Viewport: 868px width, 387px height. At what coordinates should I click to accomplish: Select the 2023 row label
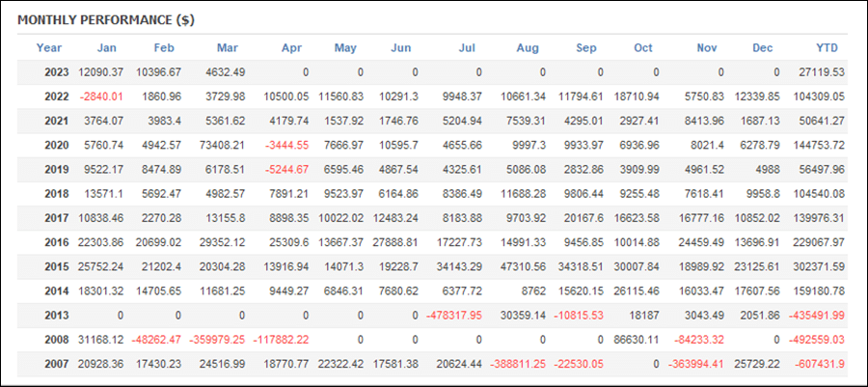click(57, 72)
